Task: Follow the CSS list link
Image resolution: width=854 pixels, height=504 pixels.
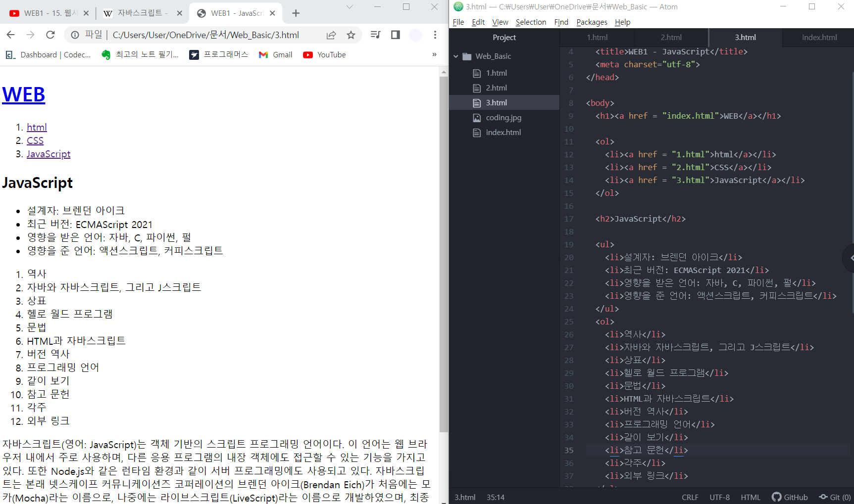Action: [35, 140]
